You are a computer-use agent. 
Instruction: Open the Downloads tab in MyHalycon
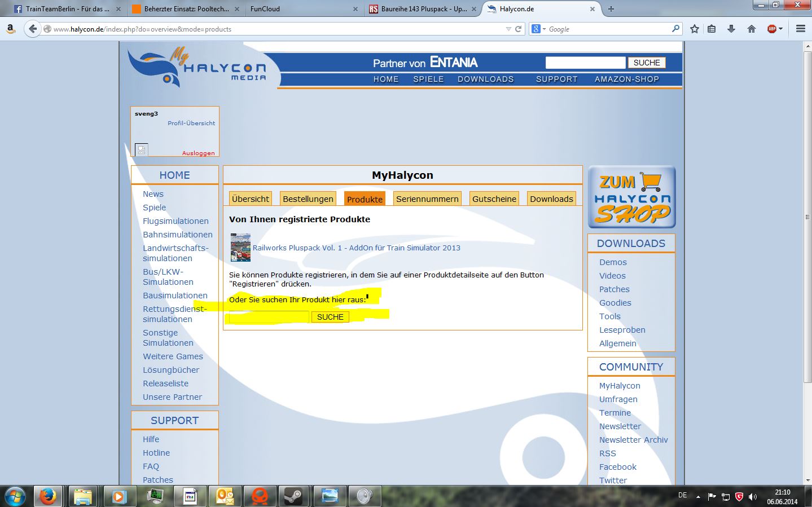(551, 199)
